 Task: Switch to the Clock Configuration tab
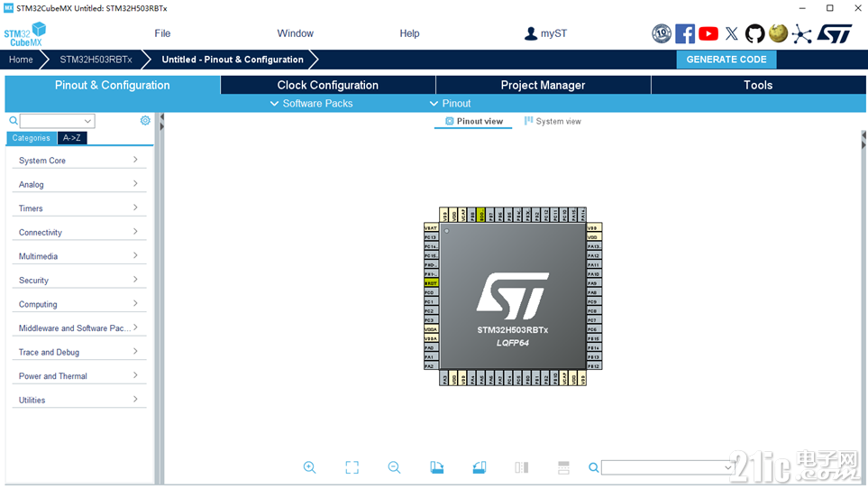[328, 85]
